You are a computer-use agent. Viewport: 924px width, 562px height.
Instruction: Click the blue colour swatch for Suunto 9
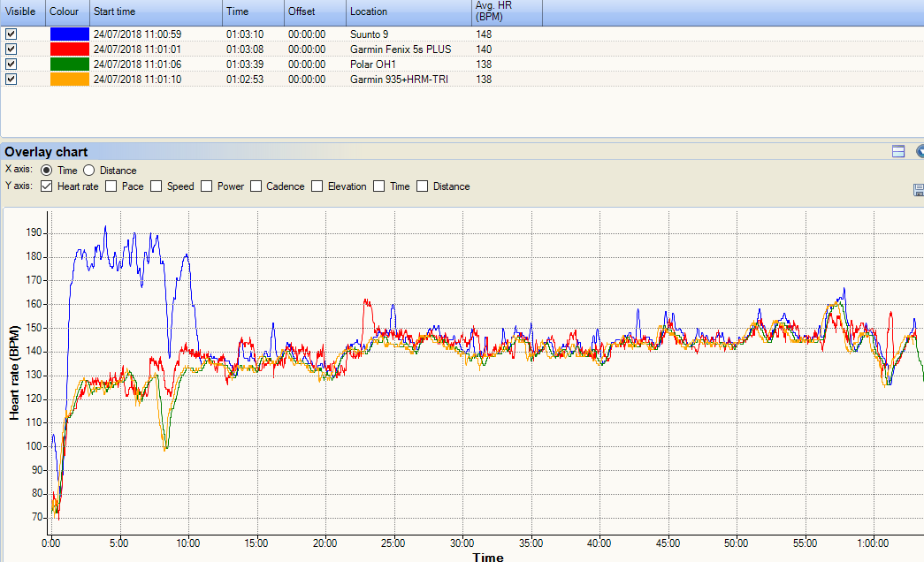[69, 34]
